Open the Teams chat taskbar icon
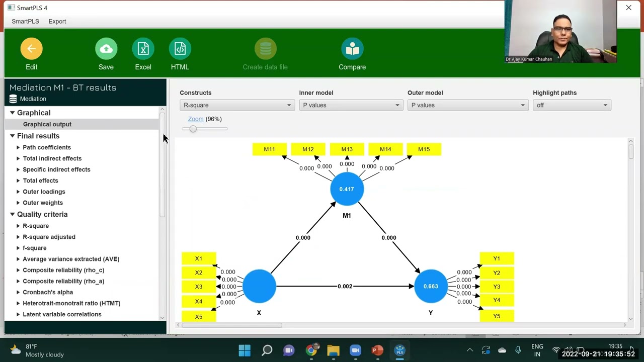 289,350
